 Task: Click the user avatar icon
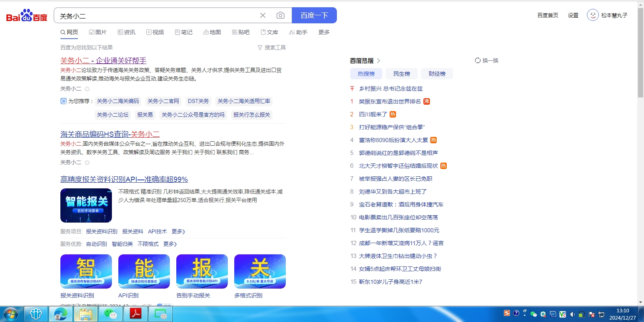click(592, 15)
